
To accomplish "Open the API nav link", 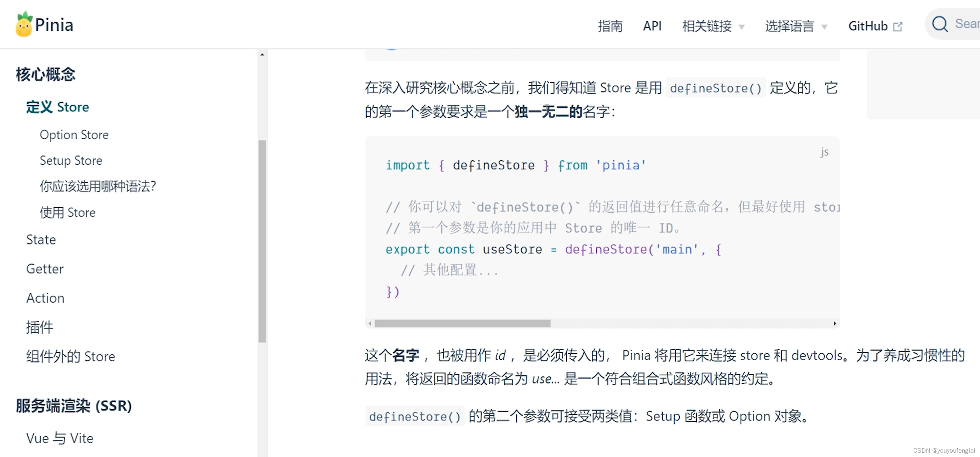I will (652, 26).
